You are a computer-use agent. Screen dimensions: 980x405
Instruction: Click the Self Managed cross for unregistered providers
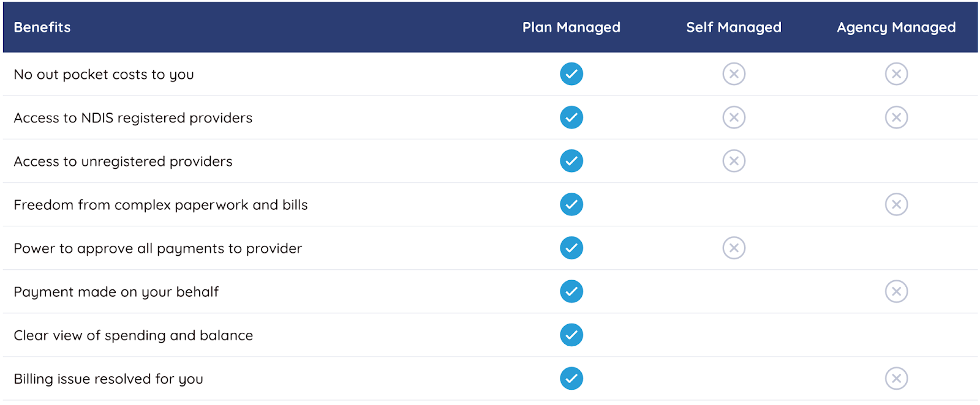coord(733,161)
